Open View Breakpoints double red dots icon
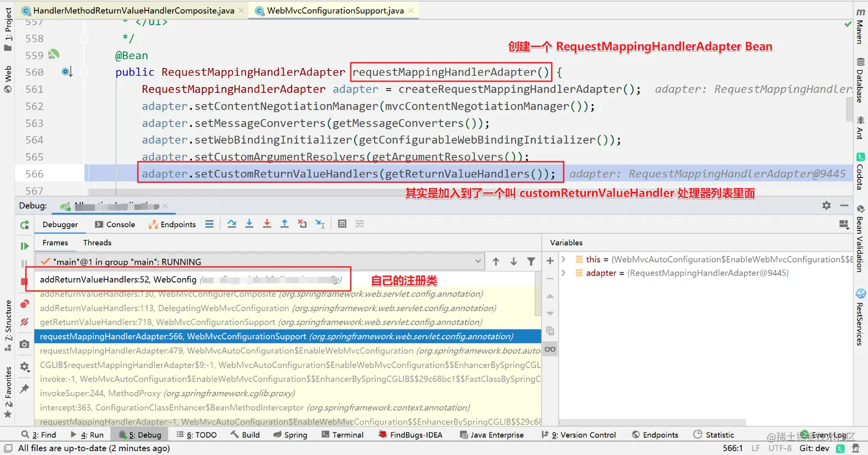 [x=24, y=304]
